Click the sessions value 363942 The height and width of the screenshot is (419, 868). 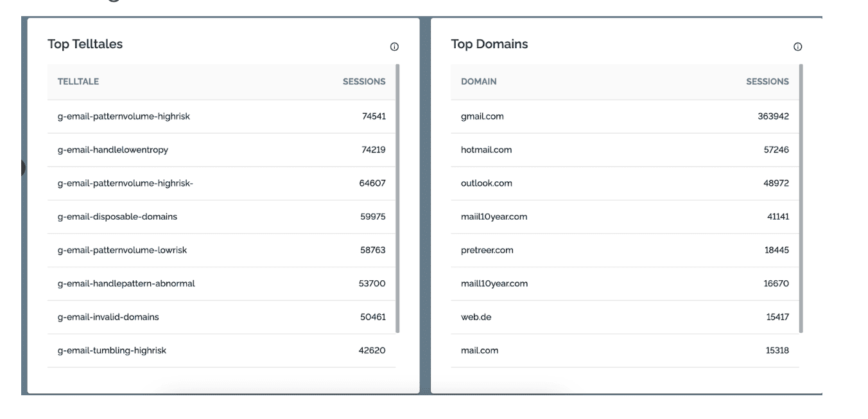click(773, 116)
